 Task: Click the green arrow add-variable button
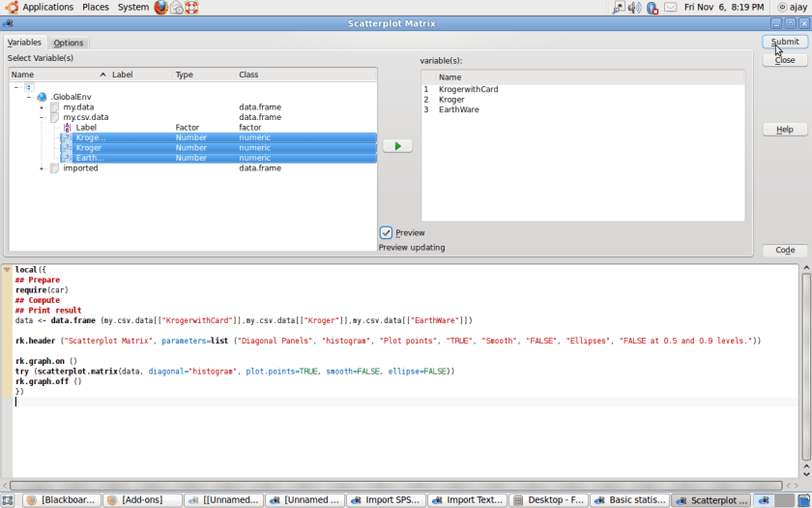397,146
